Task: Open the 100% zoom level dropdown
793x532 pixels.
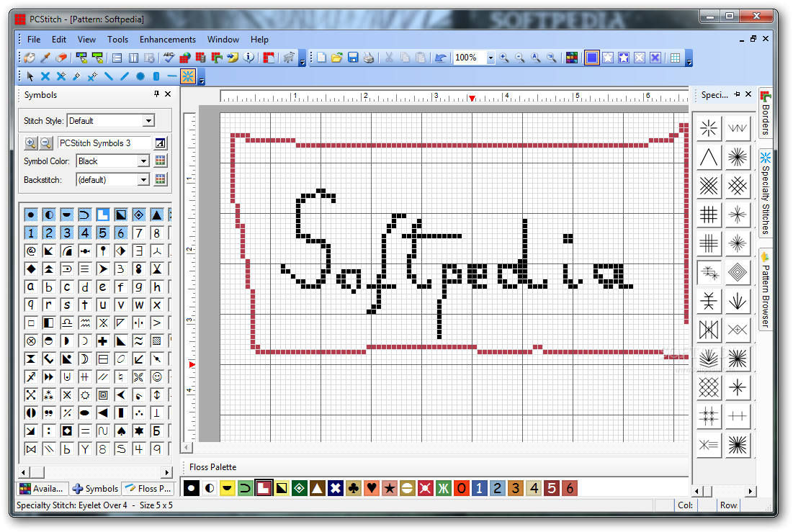Action: point(490,58)
